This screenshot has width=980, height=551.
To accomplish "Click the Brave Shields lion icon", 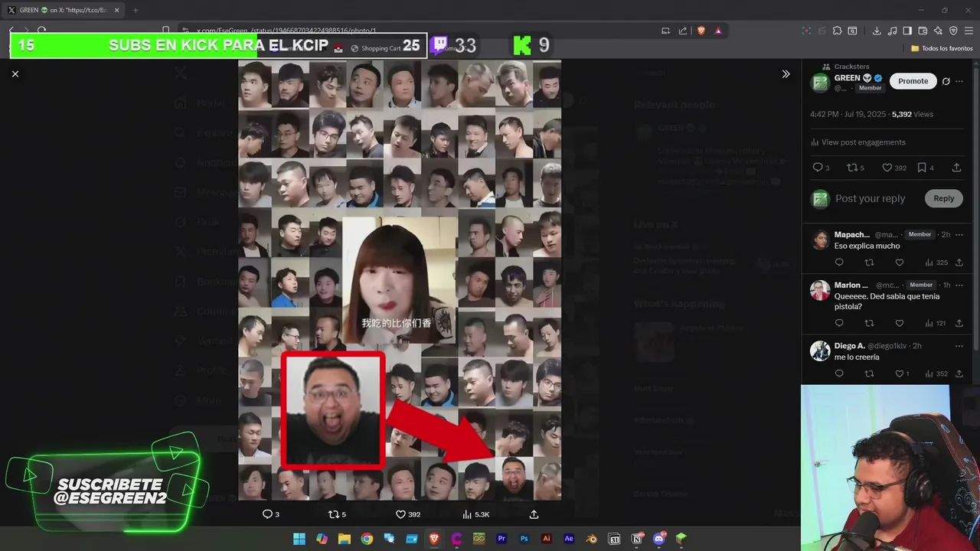I will [x=701, y=31].
